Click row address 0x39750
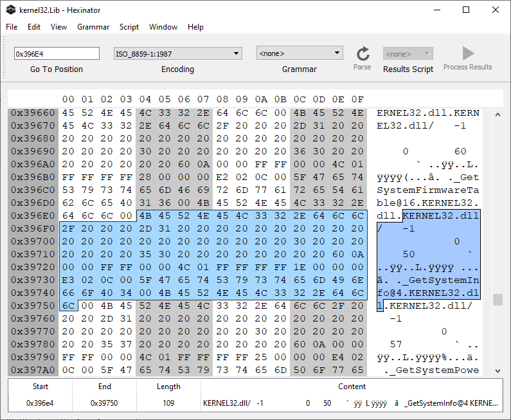 (33, 306)
